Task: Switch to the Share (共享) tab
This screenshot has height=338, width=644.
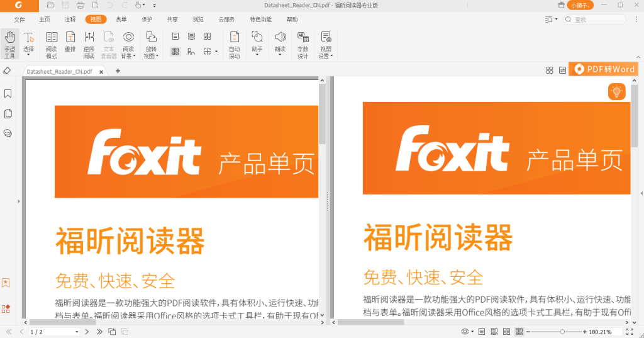Action: pyautogui.click(x=172, y=20)
